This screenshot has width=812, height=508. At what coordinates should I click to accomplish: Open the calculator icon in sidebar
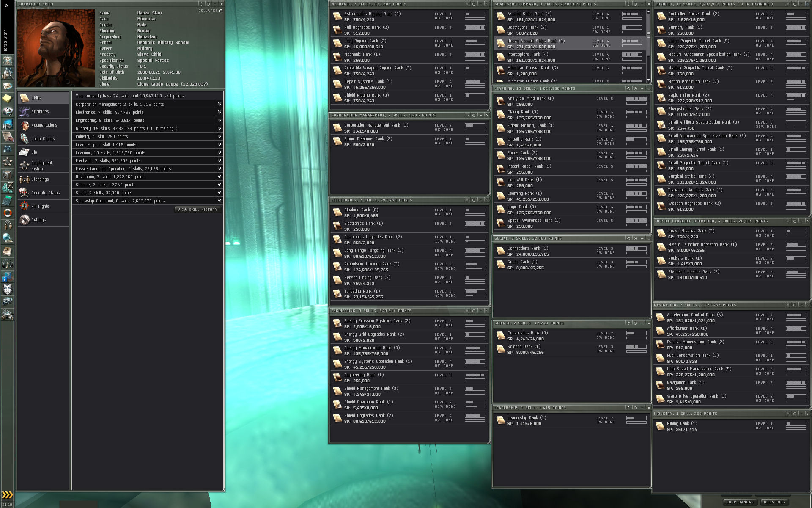tap(8, 200)
